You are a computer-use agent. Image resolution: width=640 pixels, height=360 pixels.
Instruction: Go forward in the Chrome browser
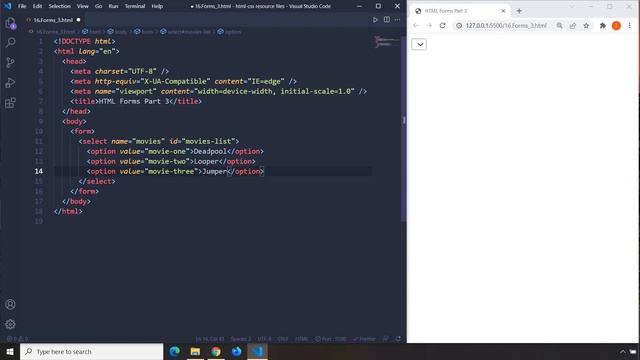point(429,25)
